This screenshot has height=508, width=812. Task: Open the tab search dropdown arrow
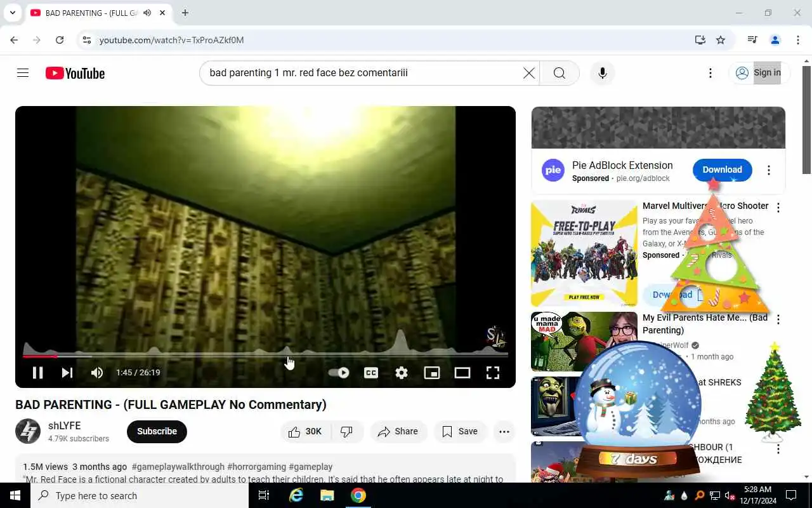(x=13, y=13)
